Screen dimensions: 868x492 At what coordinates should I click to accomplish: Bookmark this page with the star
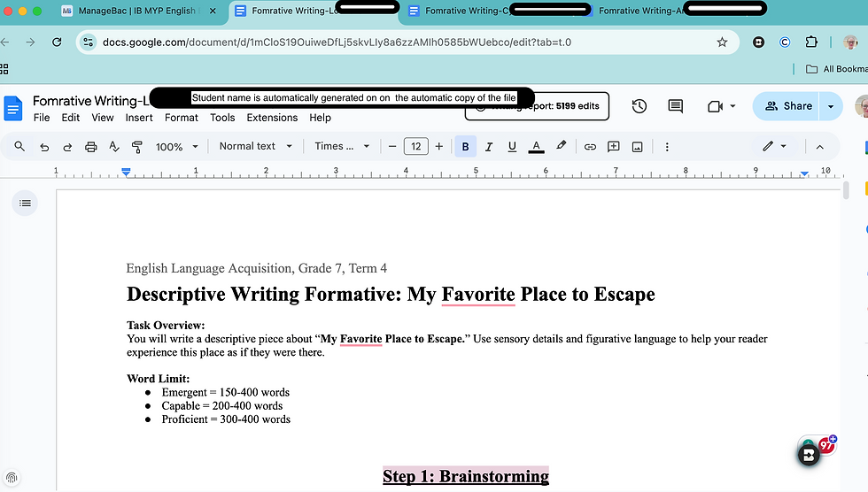[x=722, y=42]
